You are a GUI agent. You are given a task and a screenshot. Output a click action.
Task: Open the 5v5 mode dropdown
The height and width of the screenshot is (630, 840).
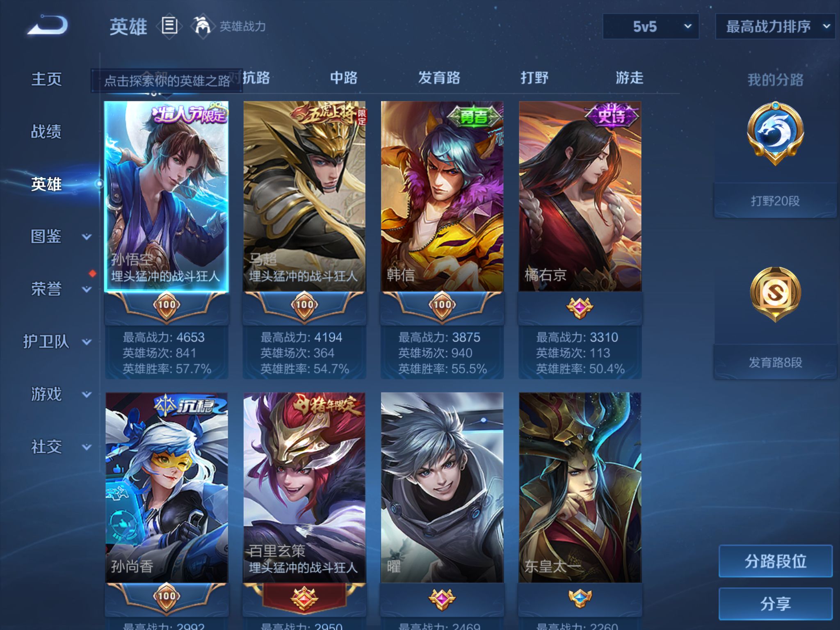pos(651,27)
